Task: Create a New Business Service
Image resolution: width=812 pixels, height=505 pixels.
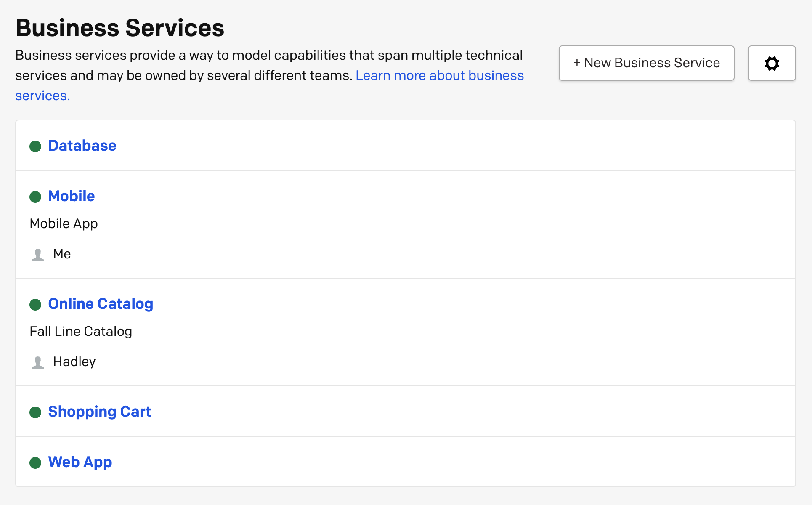Action: click(x=646, y=63)
